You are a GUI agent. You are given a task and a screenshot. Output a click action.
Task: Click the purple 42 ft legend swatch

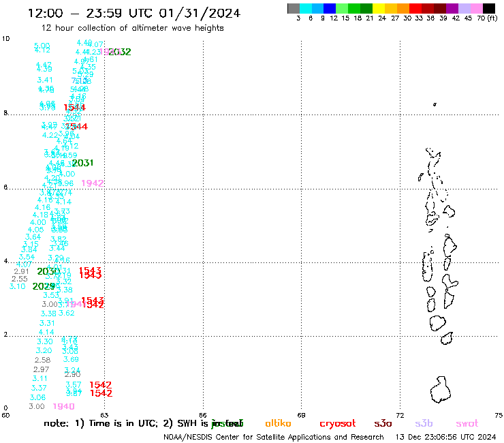pos(452,8)
